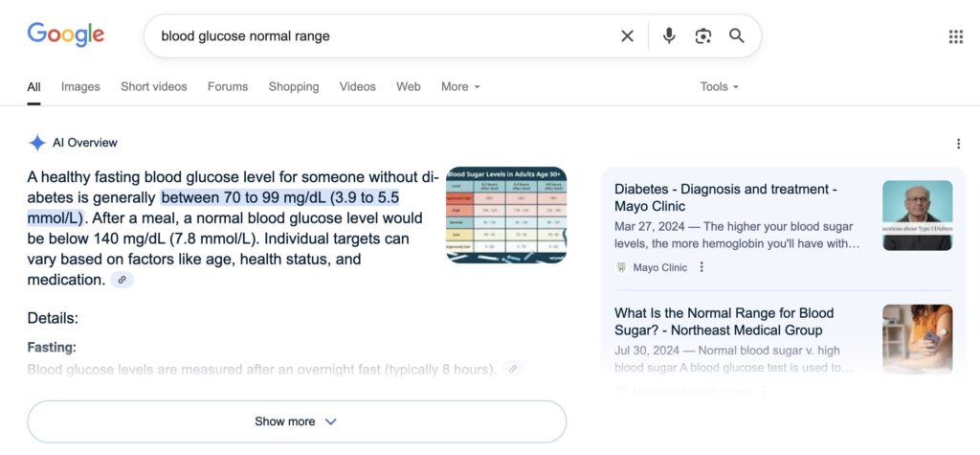
Task: Select the All tab
Action: [x=33, y=87]
